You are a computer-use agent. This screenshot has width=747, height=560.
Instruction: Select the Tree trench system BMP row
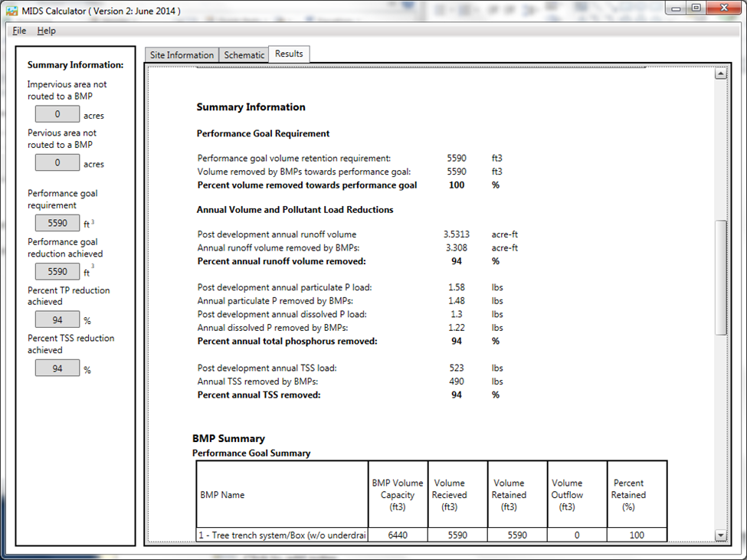[x=431, y=535]
